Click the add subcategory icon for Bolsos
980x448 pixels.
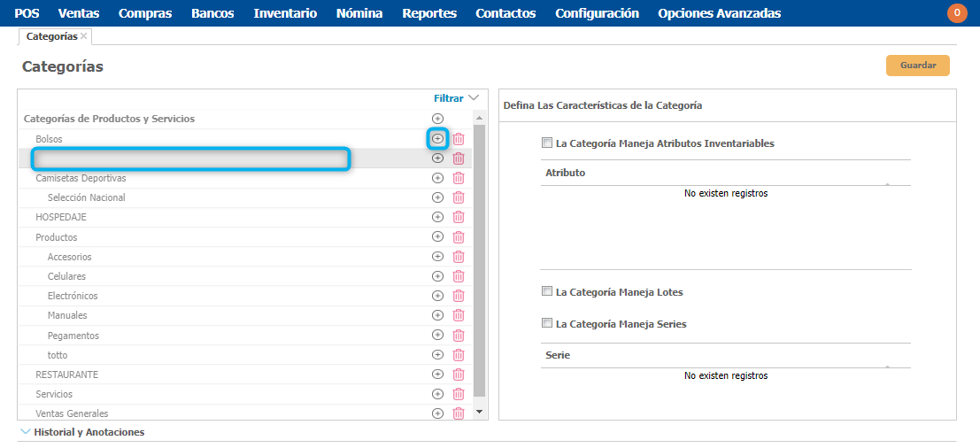437,139
